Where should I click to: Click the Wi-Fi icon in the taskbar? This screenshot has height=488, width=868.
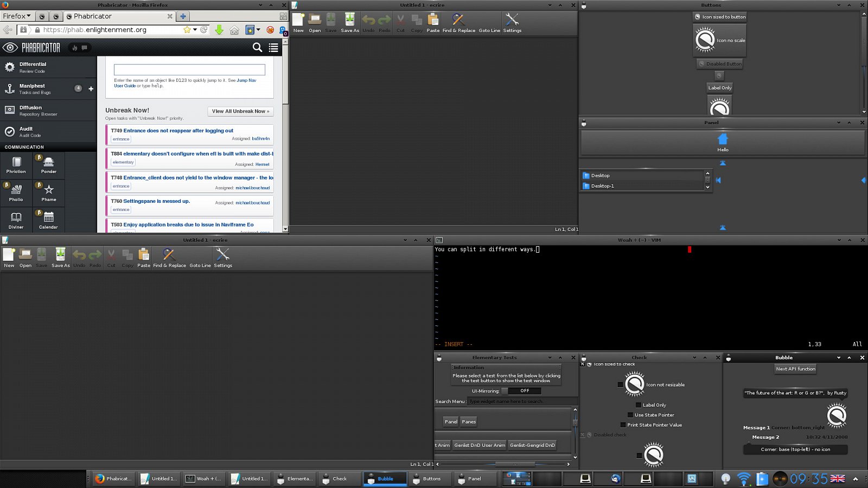pos(744,479)
